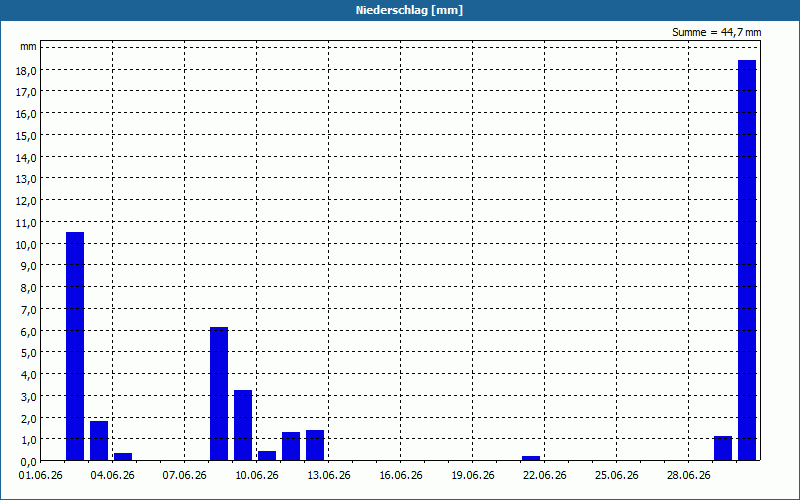
Task: Select the Summe = 44,7 mm total label
Action: [x=716, y=32]
